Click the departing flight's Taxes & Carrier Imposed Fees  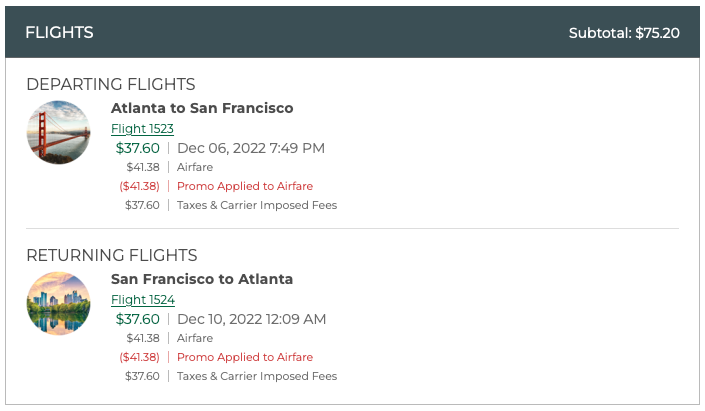click(x=257, y=205)
